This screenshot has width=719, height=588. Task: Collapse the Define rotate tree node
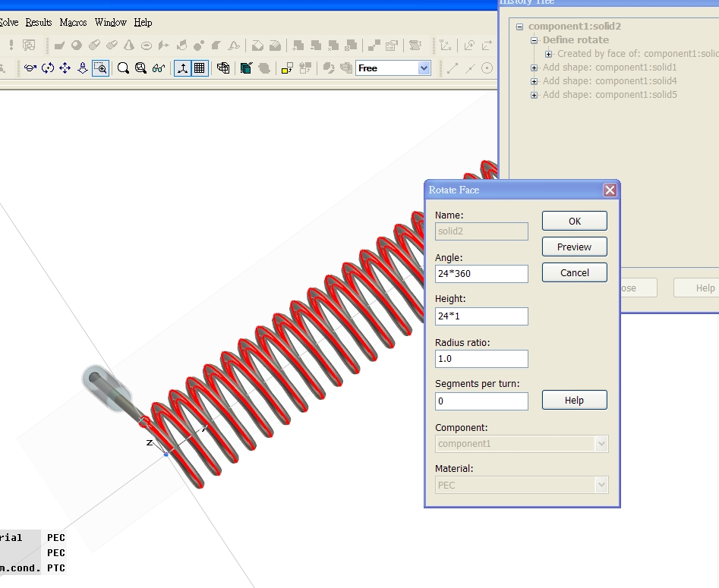coord(535,40)
